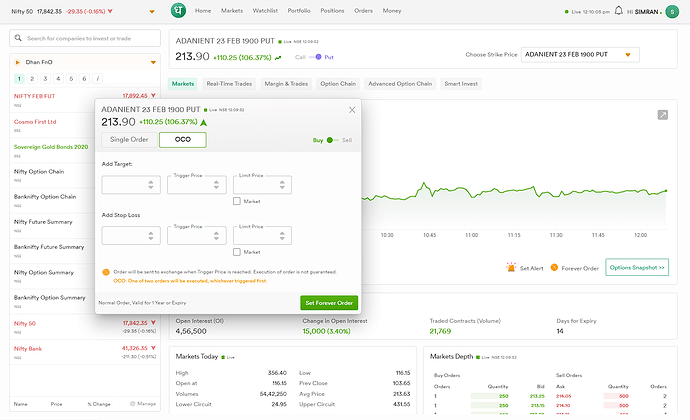The width and height of the screenshot is (690, 420).
Task: Click the Dhan logo icon
Action: pos(178,11)
